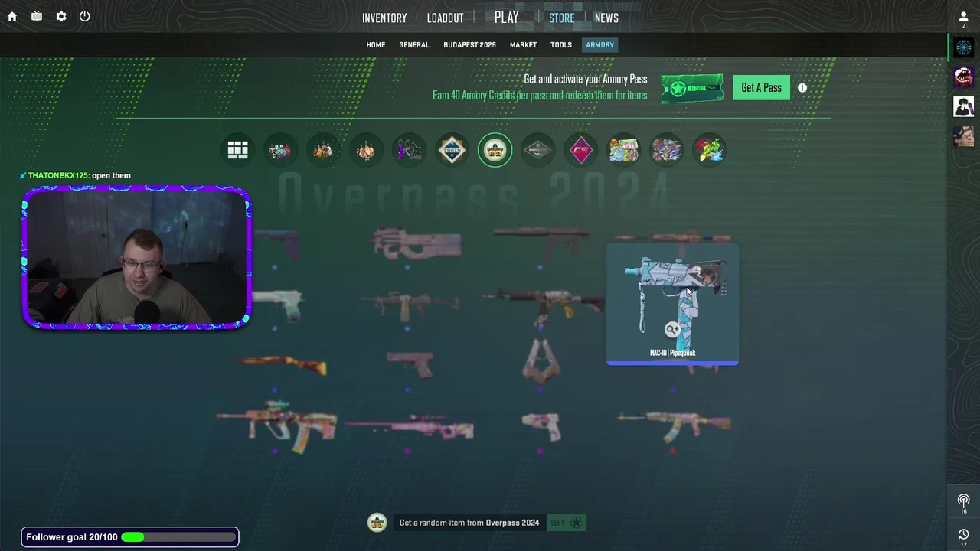Select the P90 skin thumbnail
The image size is (980, 551).
click(x=416, y=243)
